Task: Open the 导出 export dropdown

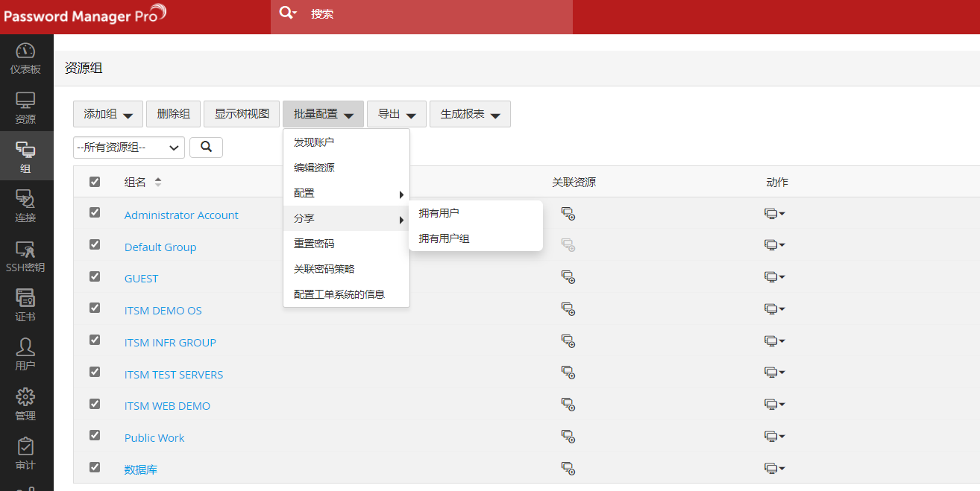Action: pos(397,114)
